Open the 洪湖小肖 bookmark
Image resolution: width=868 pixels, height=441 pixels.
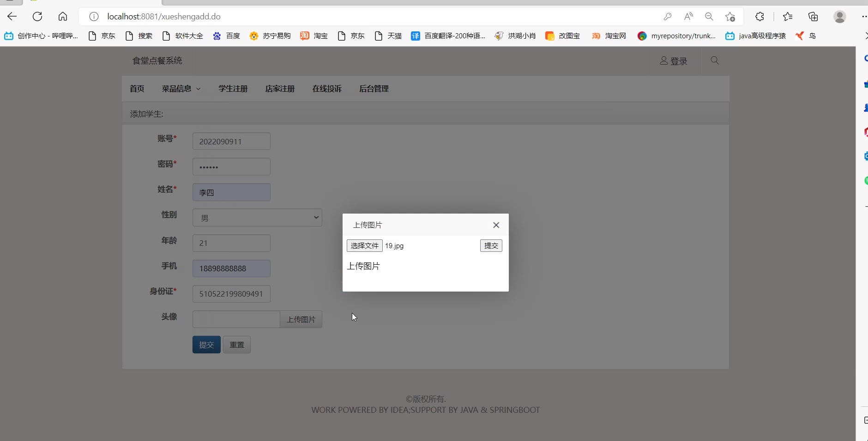(515, 36)
